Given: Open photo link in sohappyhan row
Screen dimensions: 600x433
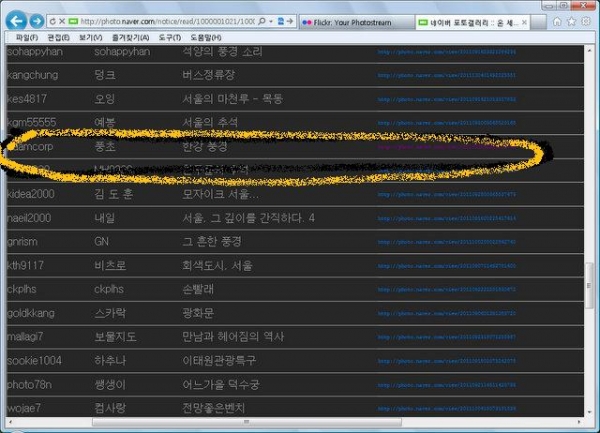Looking at the screenshot, I should pos(447,52).
